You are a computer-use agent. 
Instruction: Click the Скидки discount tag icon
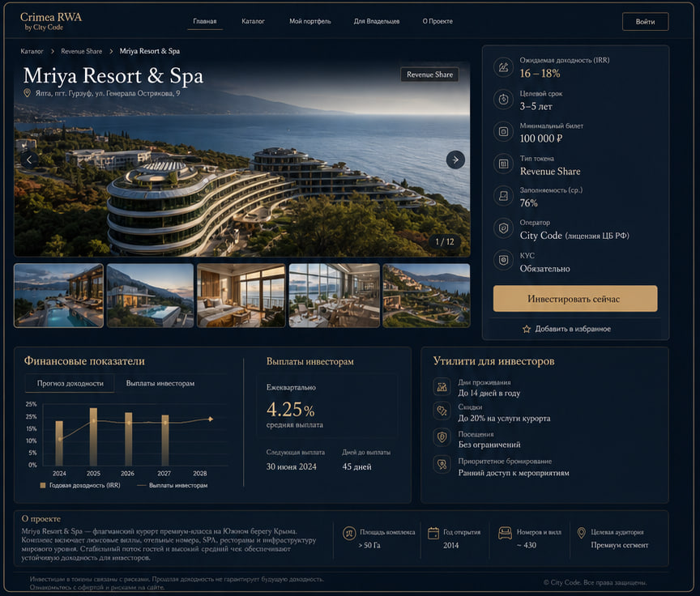(442, 411)
